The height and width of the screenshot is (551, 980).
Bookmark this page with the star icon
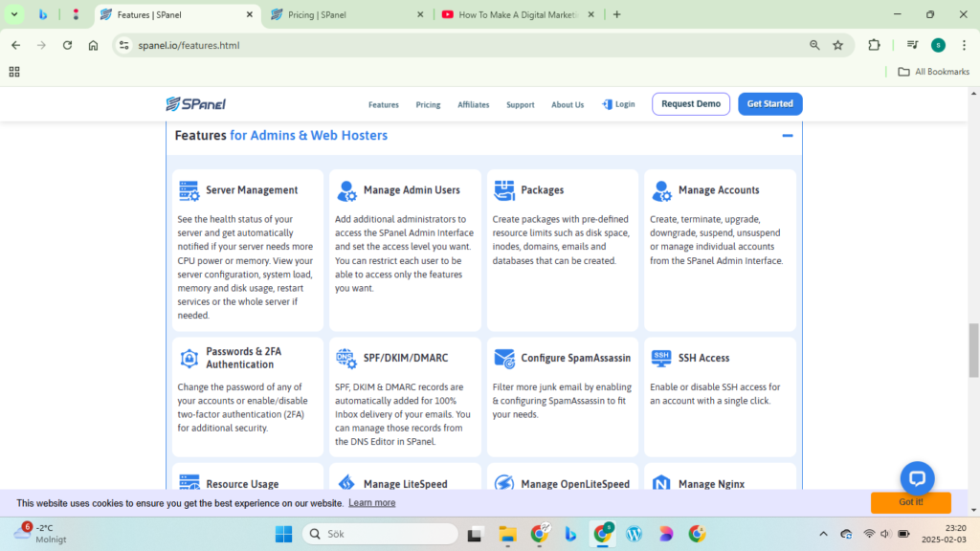tap(838, 45)
